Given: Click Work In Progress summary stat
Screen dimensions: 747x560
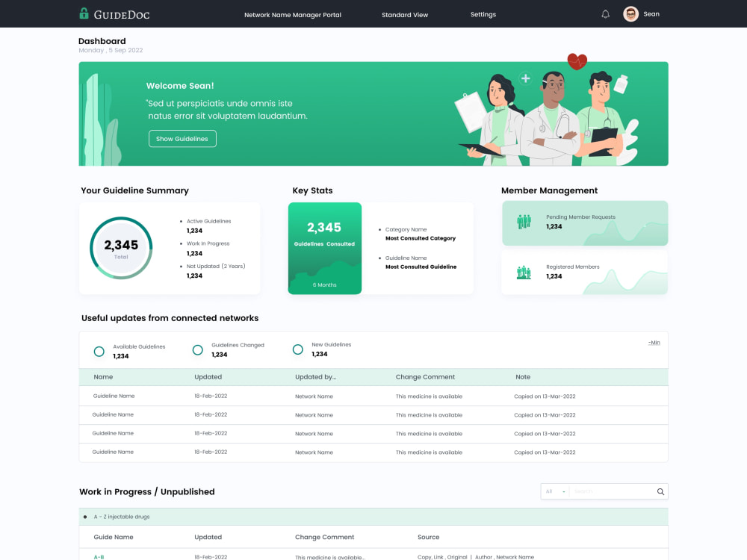Looking at the screenshot, I should (x=206, y=248).
